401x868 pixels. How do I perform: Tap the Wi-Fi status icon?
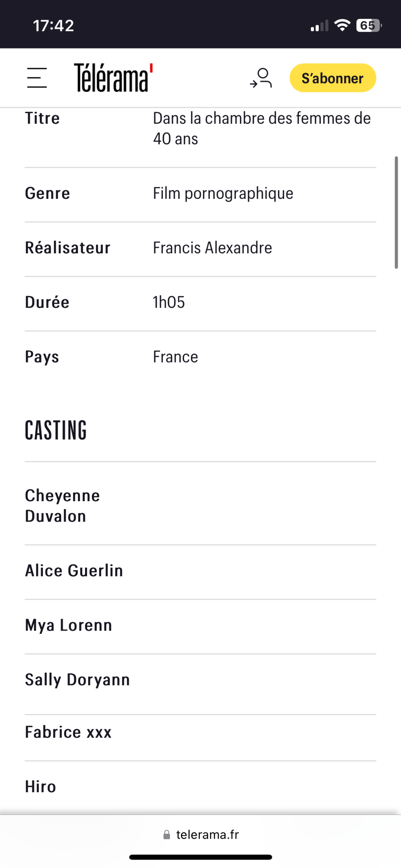pos(342,25)
